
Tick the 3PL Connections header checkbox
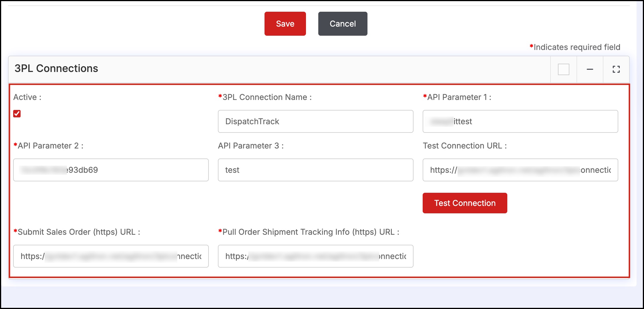(x=563, y=69)
